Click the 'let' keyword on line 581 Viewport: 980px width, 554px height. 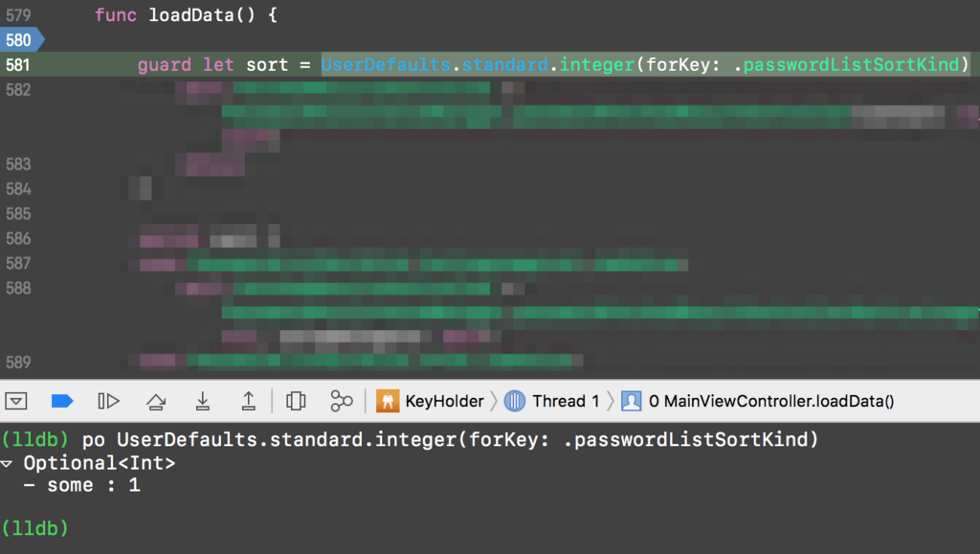click(x=218, y=65)
